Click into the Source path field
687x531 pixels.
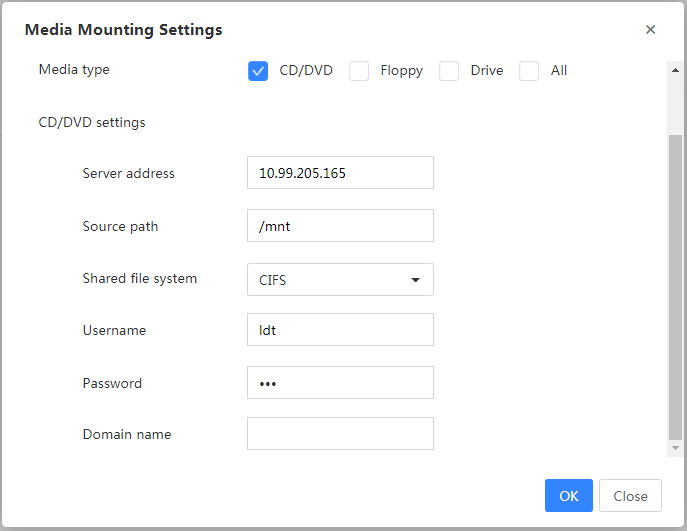340,226
